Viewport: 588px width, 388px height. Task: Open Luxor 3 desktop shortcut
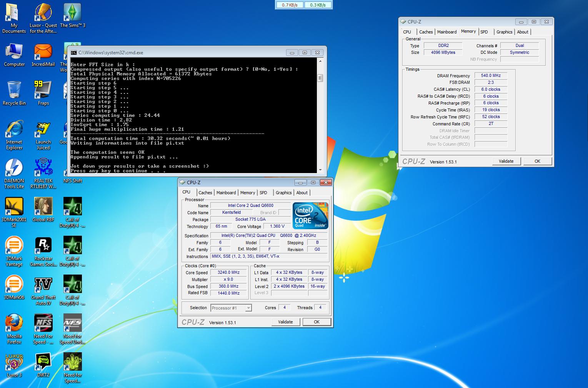click(x=14, y=365)
